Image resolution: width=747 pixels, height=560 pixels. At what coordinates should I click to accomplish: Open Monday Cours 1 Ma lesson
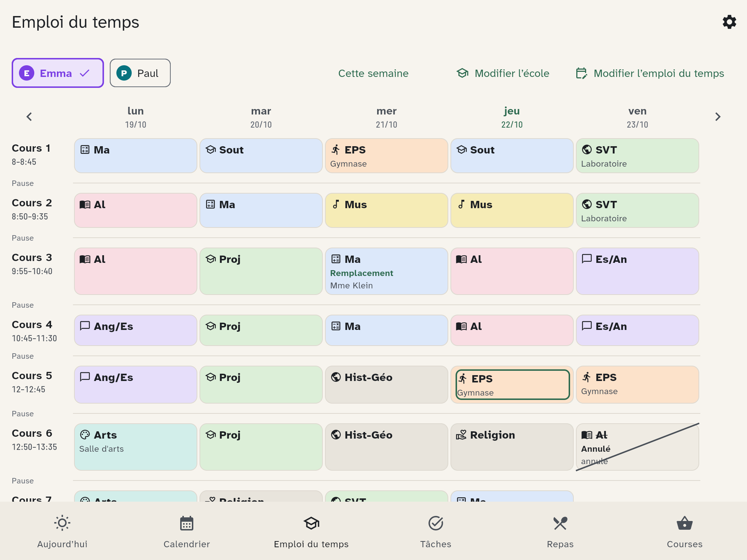(136, 156)
